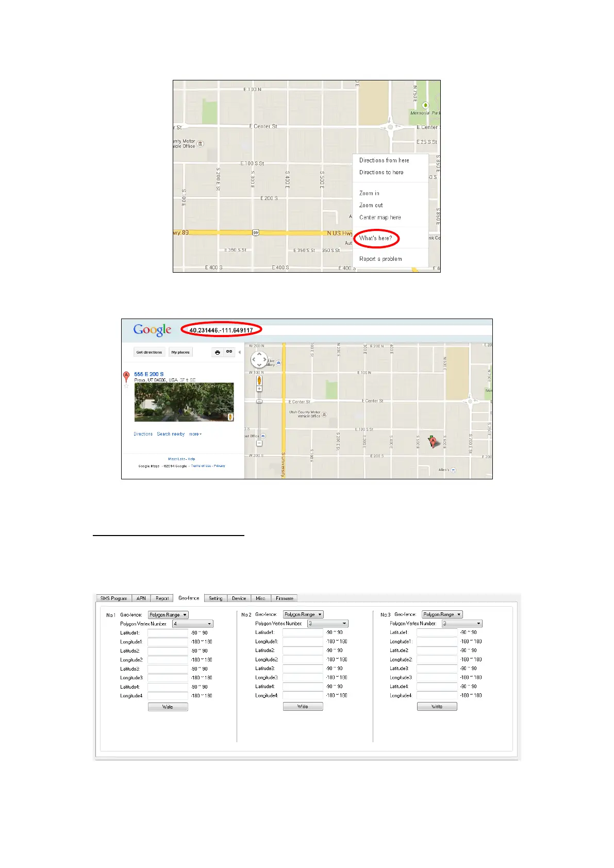Image resolution: width=614 pixels, height=868 pixels.
Task: Click the print icon in Google Maps
Action: (218, 352)
